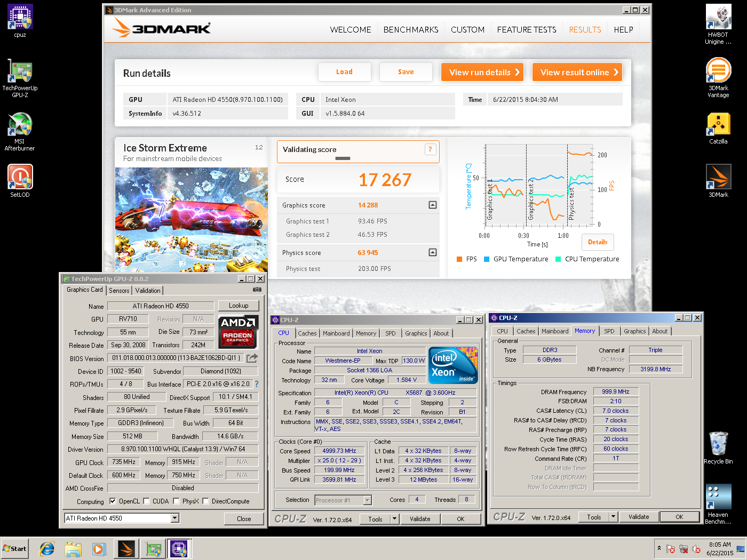The width and height of the screenshot is (747, 560).
Task: Click the Close button in GPU-Z
Action: coord(244,518)
